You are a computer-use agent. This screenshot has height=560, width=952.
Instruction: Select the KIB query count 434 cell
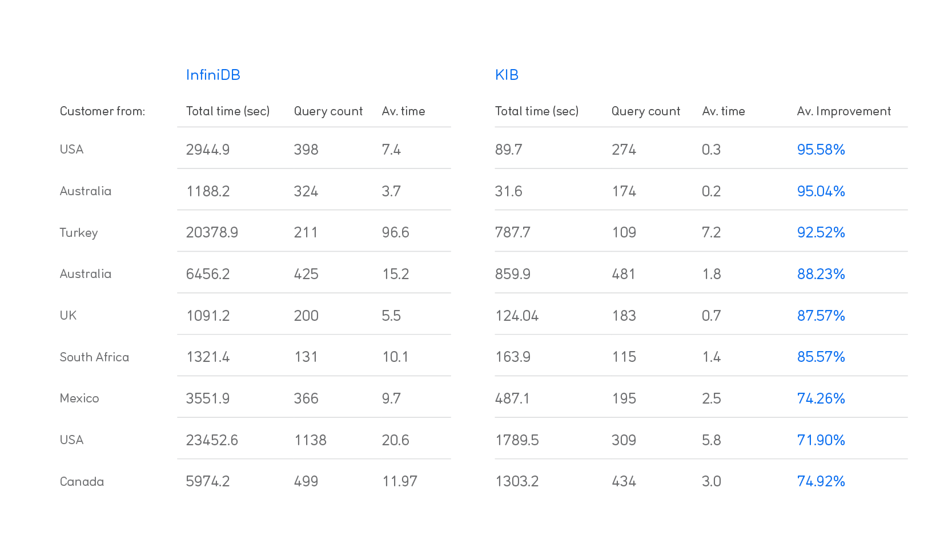pyautogui.click(x=624, y=481)
